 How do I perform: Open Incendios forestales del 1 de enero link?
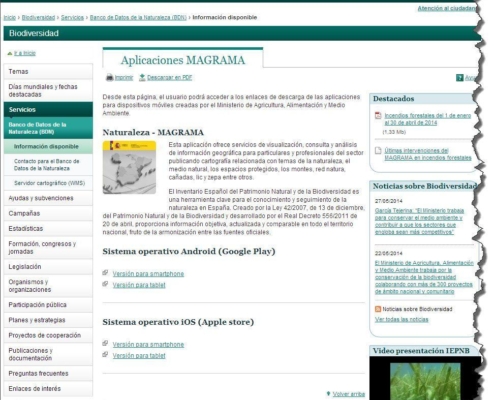coord(428,119)
